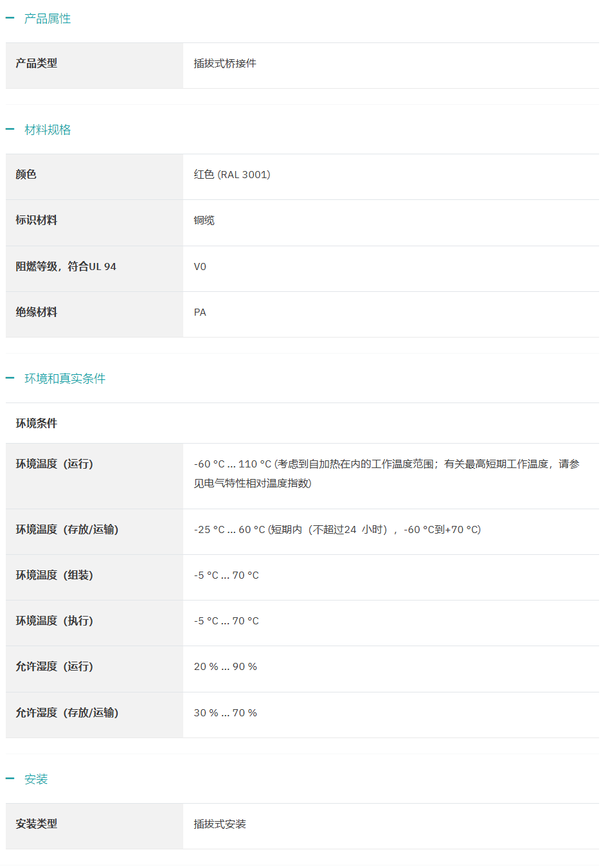Click the minus icon beside 材料规格
Screen dimensions: 603x868
click(10, 129)
